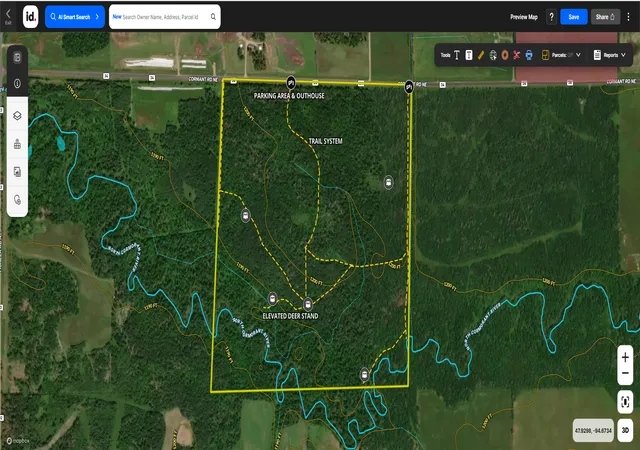Expand the Parcels dropdown
Screen dimensions: 640x450
click(x=578, y=55)
